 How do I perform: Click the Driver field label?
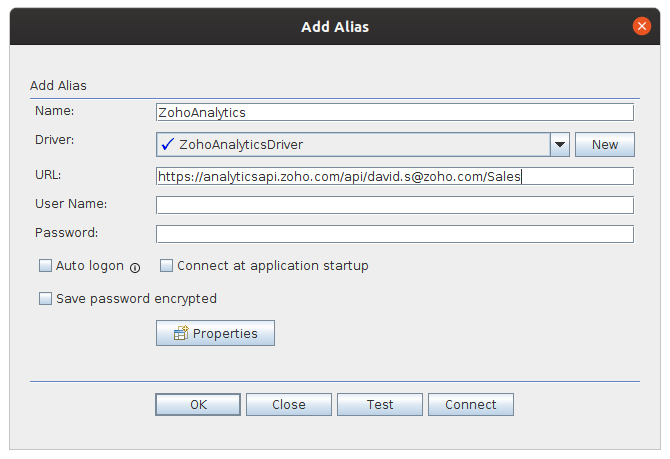tap(54, 140)
